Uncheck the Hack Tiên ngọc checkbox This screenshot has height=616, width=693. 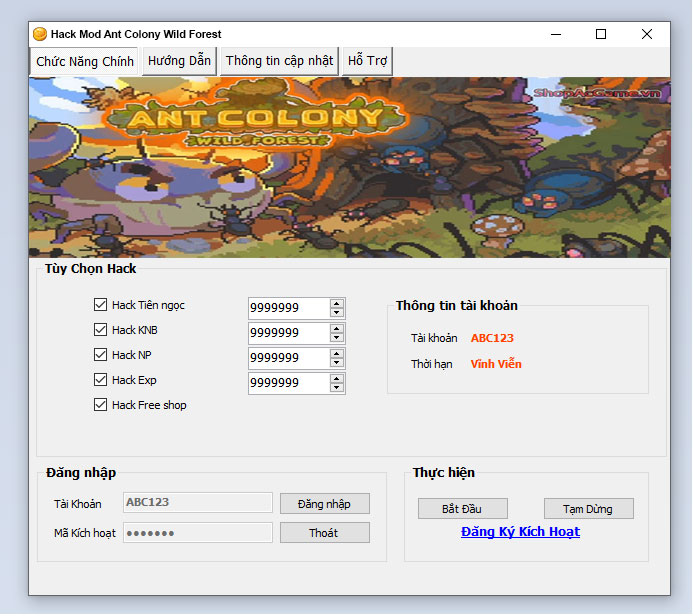(100, 305)
